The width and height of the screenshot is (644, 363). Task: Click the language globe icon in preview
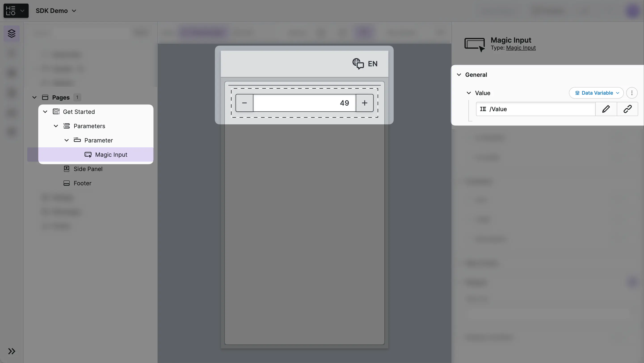(x=358, y=64)
